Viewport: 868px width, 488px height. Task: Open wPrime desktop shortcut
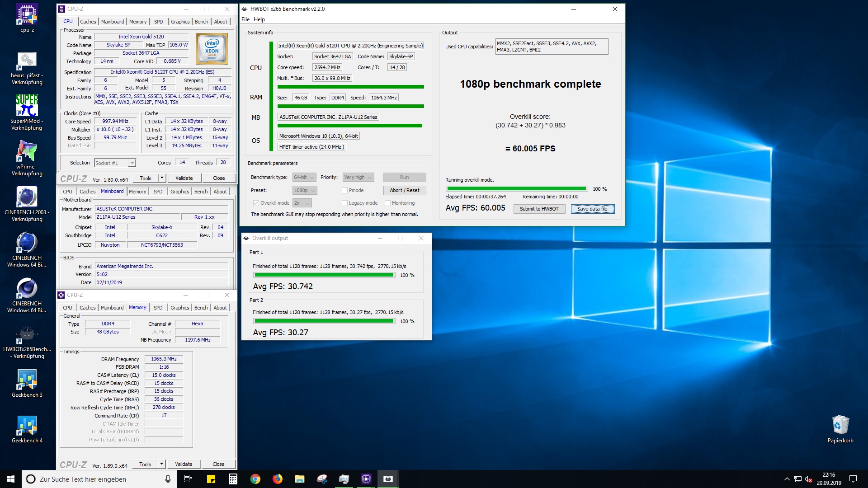point(27,158)
